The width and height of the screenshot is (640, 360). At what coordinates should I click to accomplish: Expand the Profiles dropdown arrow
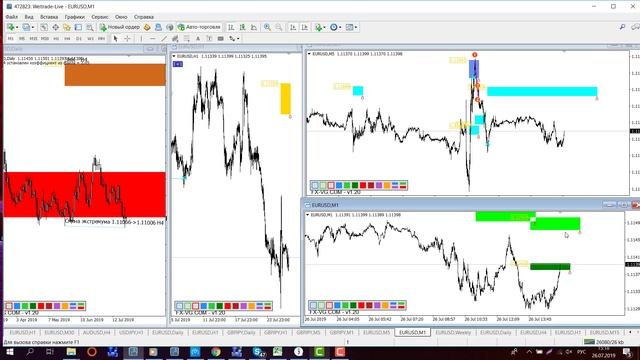pyautogui.click(x=33, y=27)
